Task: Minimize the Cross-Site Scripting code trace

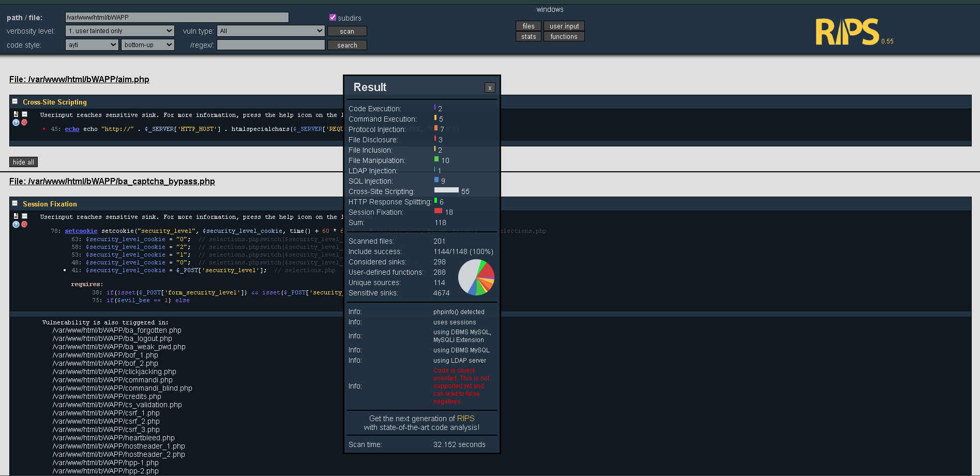Action: (24, 114)
